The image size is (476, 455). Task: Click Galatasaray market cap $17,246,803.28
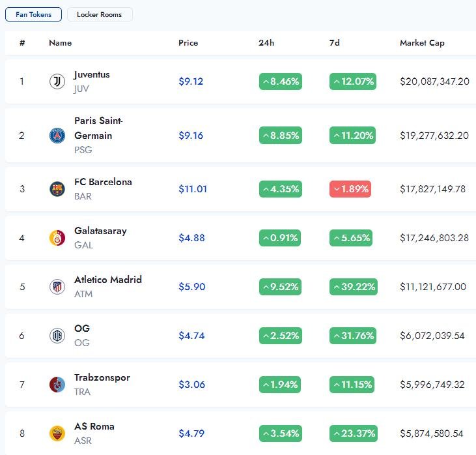[x=434, y=238]
